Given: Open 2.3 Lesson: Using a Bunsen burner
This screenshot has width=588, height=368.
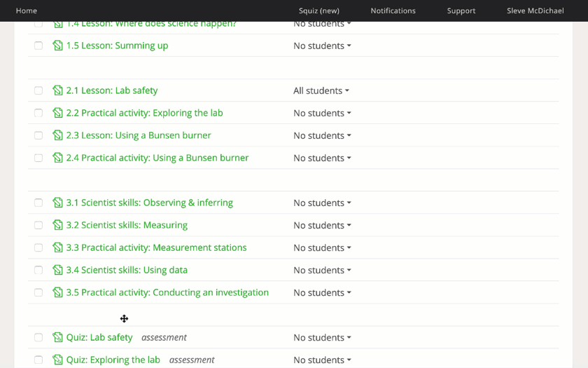Looking at the screenshot, I should tap(139, 135).
